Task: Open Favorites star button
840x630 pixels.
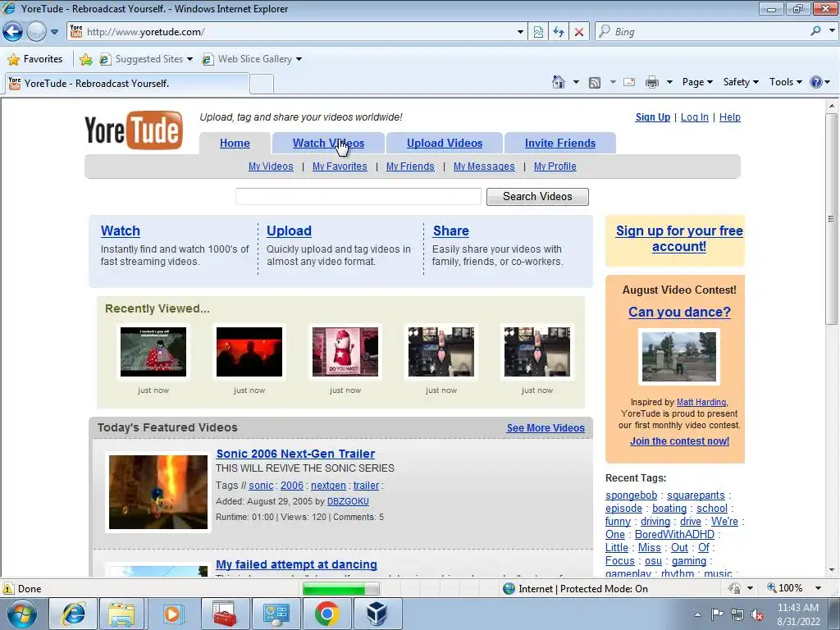Action: [x=35, y=59]
